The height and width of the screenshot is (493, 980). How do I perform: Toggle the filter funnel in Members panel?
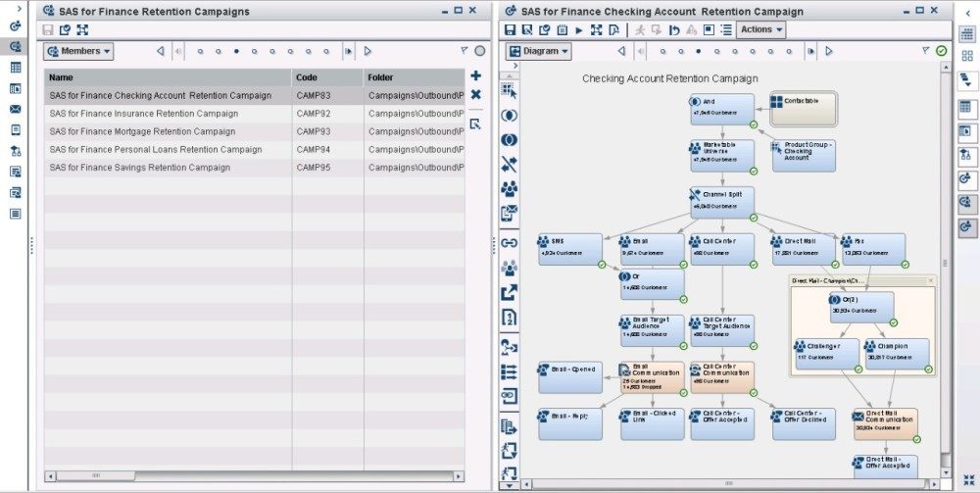click(x=465, y=51)
